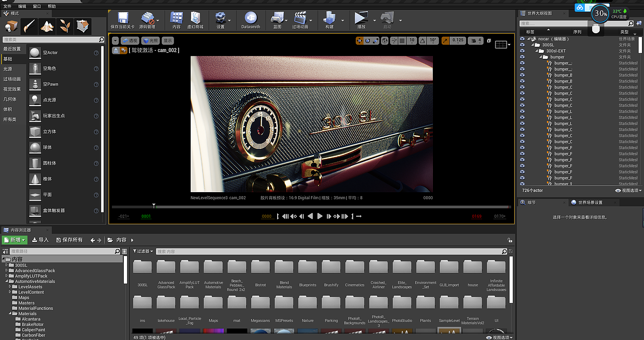The height and width of the screenshot is (340, 644).
Task: Toggle visibility eye for 300sl-EXT folder
Action: [522, 51]
